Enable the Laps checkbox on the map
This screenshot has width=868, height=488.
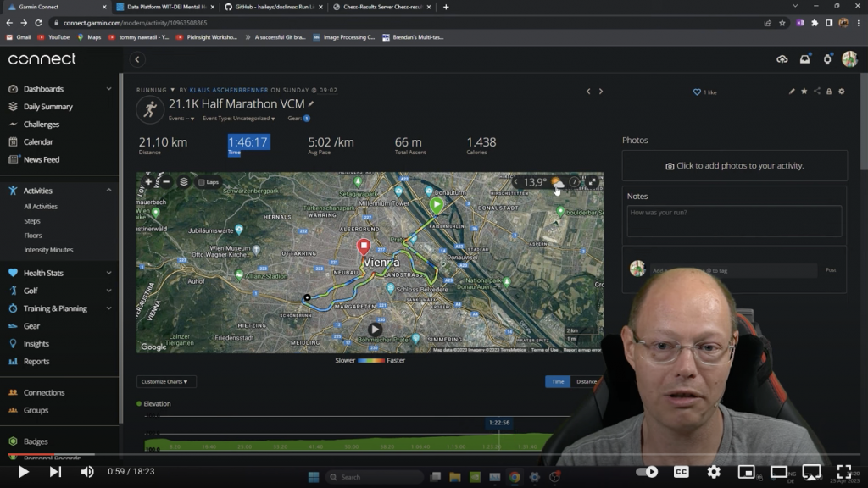coord(202,182)
